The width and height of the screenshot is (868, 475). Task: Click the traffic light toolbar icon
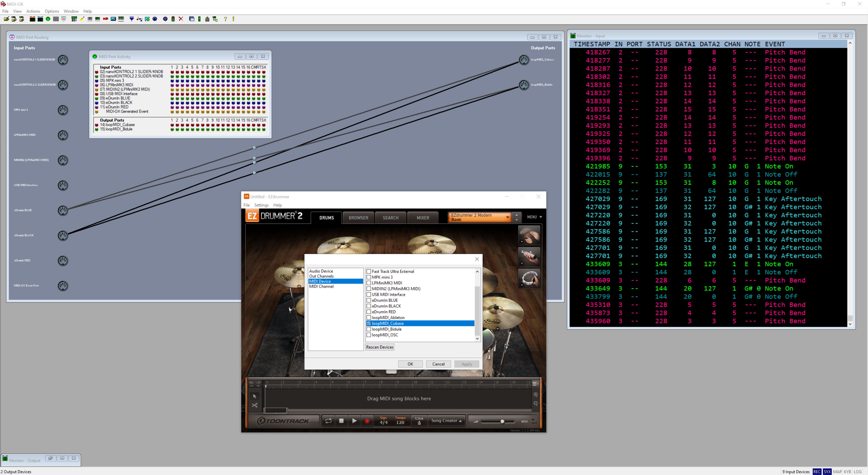tap(173, 19)
